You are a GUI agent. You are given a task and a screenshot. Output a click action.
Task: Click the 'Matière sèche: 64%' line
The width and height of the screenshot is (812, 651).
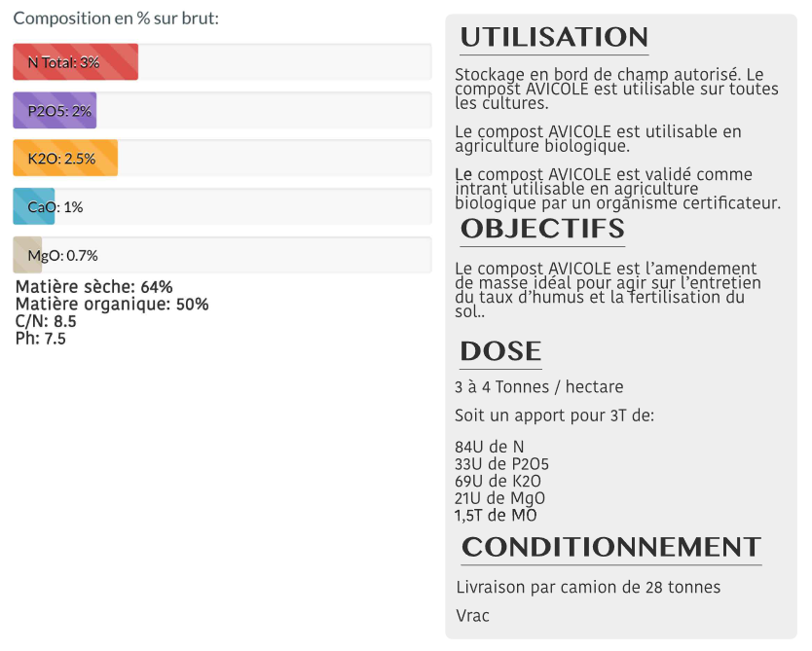pos(94,287)
